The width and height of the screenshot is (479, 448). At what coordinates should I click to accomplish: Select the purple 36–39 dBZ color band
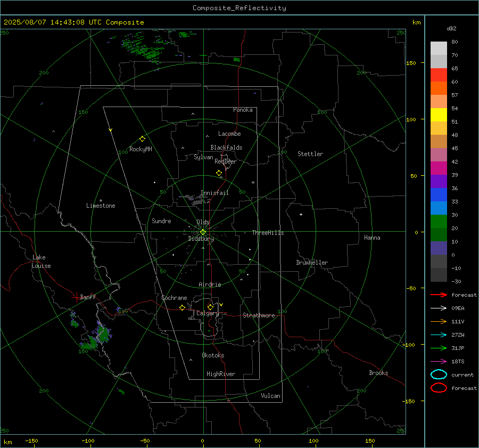pos(439,181)
